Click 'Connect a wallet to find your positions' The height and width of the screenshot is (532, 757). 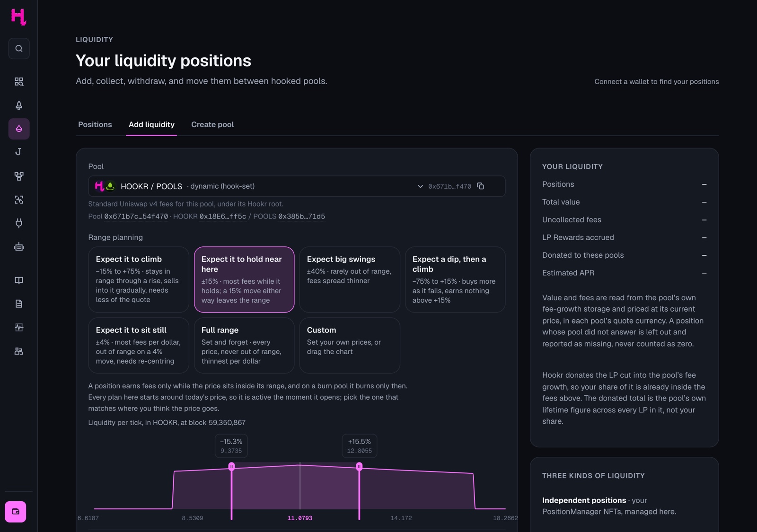coord(657,81)
